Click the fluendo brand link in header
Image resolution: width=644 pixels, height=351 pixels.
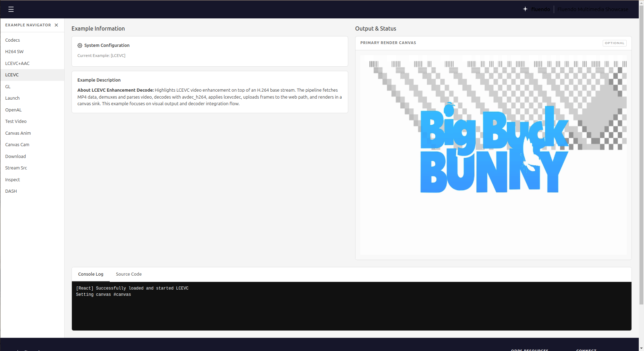click(541, 9)
